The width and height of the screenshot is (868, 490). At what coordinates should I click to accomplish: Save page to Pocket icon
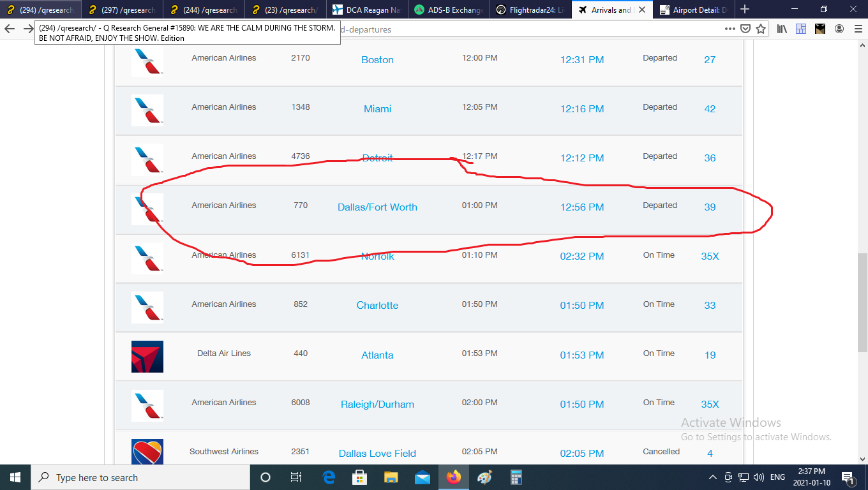(x=745, y=29)
